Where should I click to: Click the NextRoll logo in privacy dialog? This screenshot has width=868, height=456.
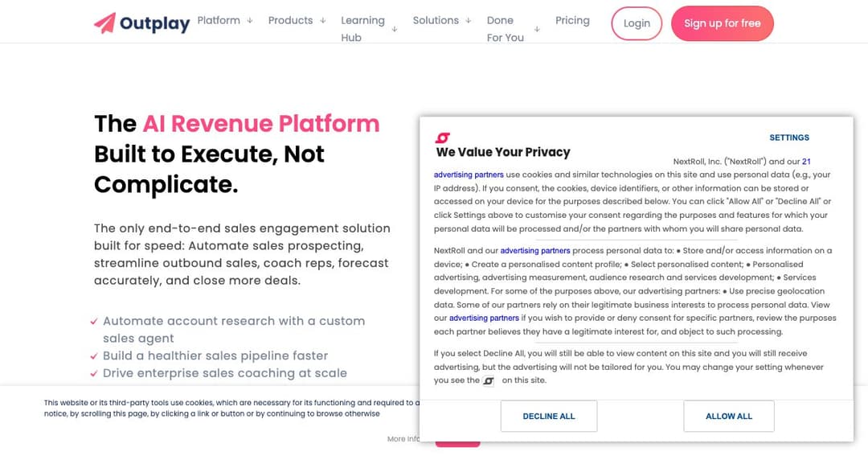point(442,138)
